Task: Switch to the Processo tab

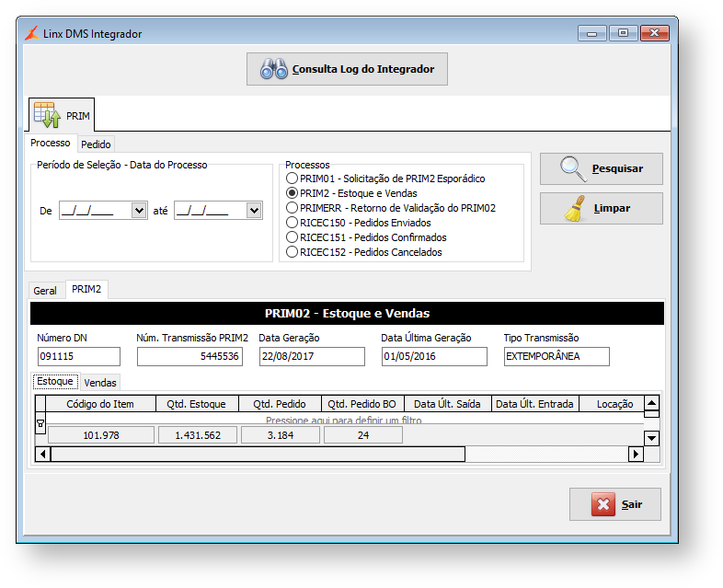Action: 51,143
